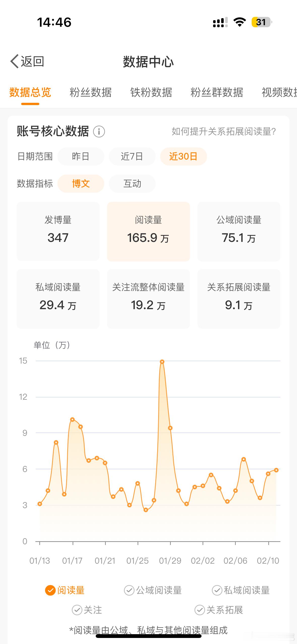The width and height of the screenshot is (297, 644).
Task: Select the 近30日 date range
Action: (183, 156)
